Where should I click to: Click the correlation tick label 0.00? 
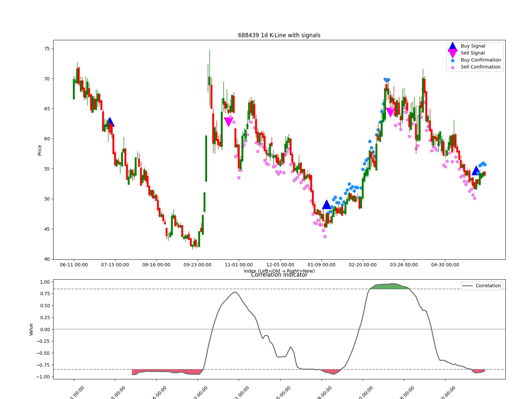click(45, 330)
